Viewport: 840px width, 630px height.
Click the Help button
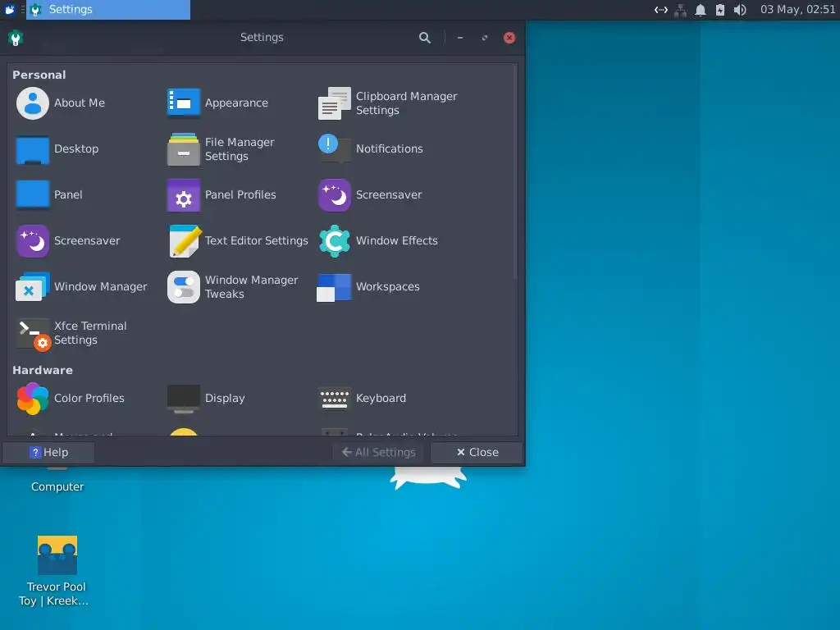click(48, 452)
